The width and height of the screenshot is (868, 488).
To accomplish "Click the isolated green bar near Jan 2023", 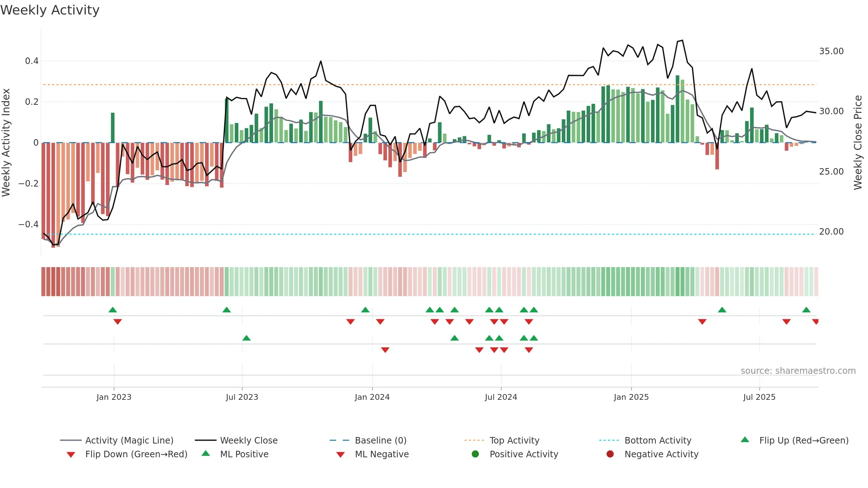I will (113, 128).
